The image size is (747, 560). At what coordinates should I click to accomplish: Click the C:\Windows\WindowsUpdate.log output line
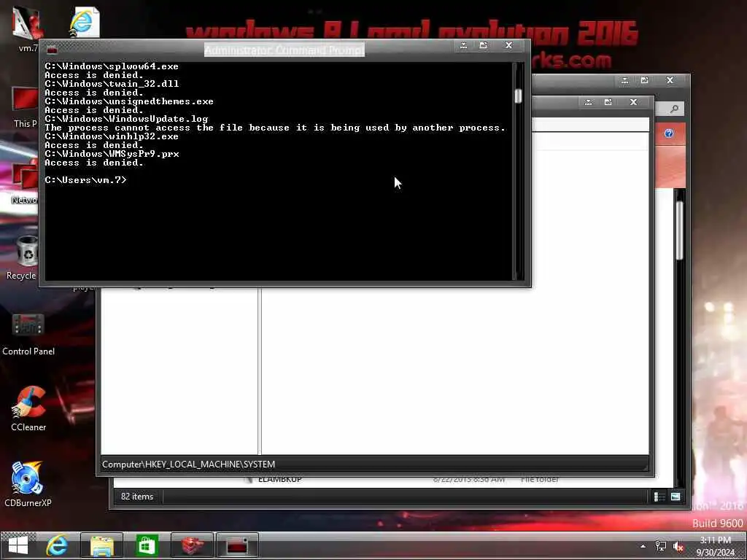[x=126, y=119]
